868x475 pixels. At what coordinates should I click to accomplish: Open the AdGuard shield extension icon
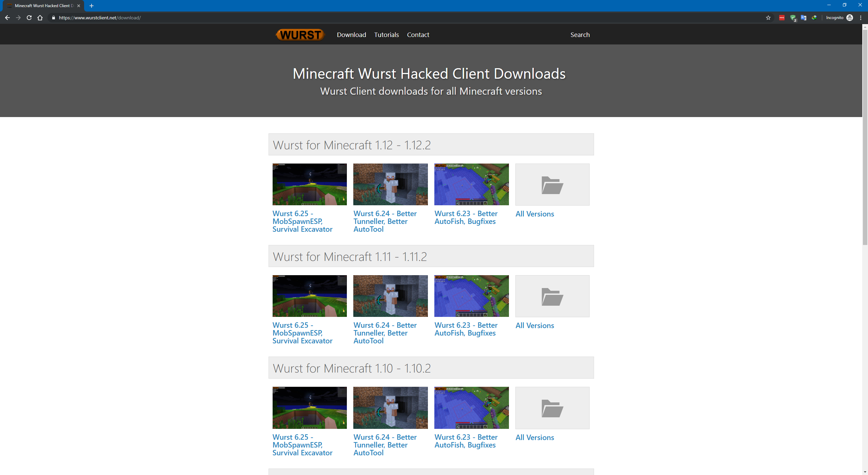tap(793, 18)
